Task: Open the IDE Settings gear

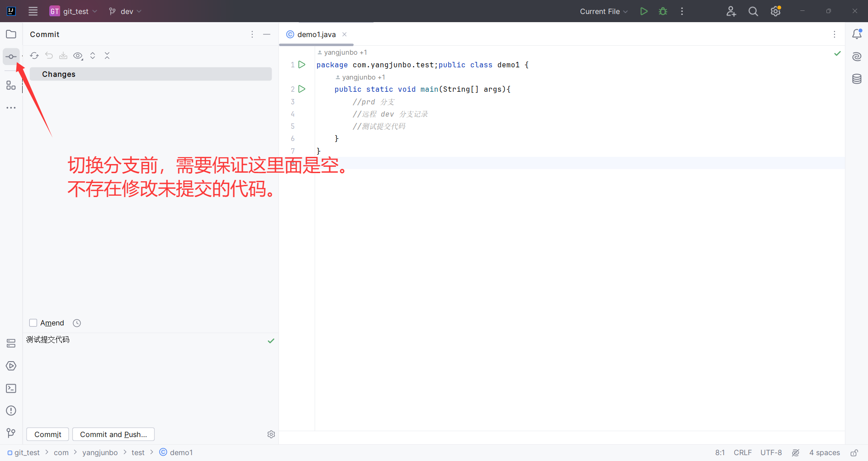Action: [776, 11]
